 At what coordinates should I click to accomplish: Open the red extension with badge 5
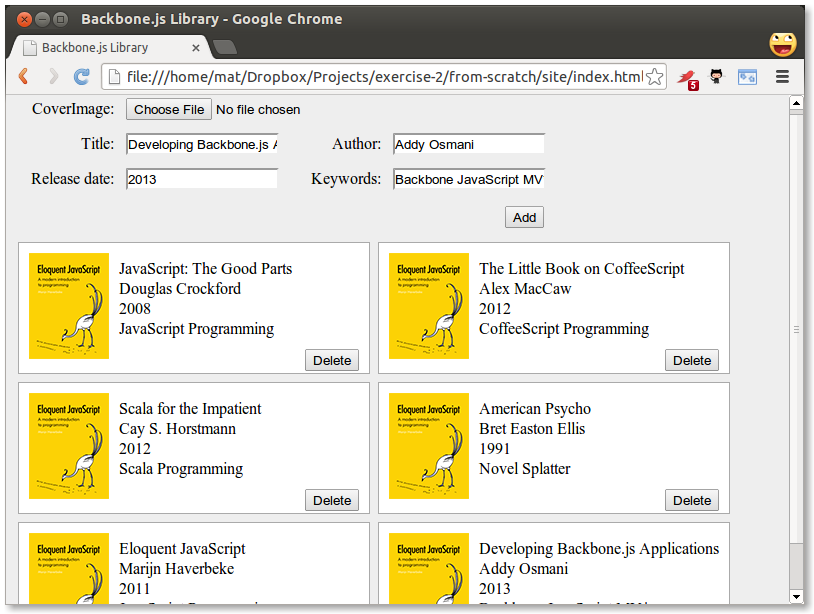click(687, 77)
